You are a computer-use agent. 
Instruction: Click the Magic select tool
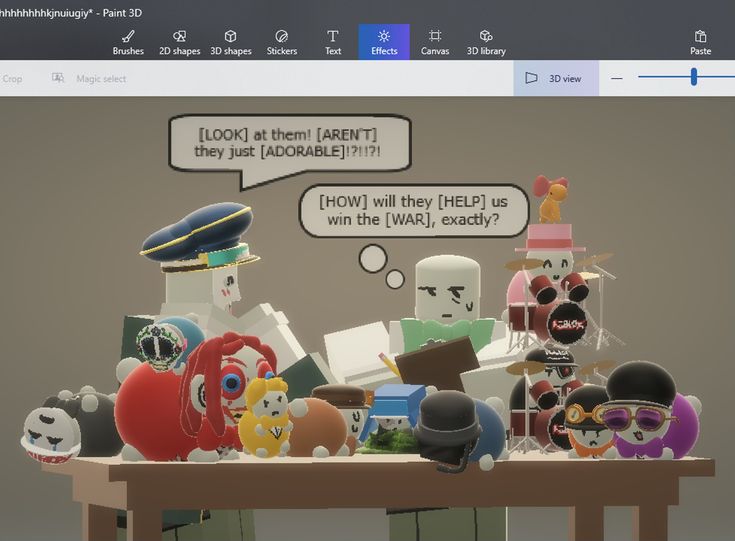[x=90, y=78]
